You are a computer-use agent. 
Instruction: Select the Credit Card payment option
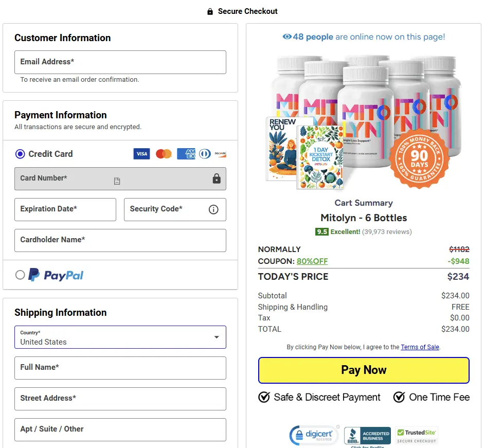point(20,154)
